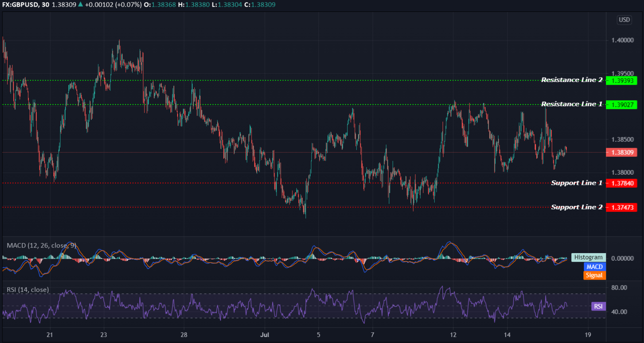Click the 80.00 RSI axis value
The height and width of the screenshot is (343, 644).
(619, 288)
